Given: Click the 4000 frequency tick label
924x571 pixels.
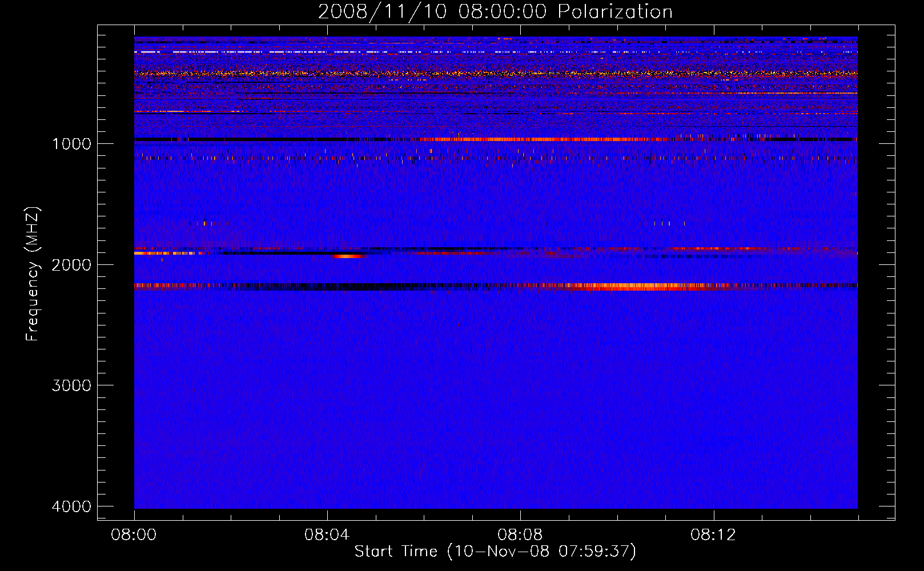Looking at the screenshot, I should click(x=71, y=506).
